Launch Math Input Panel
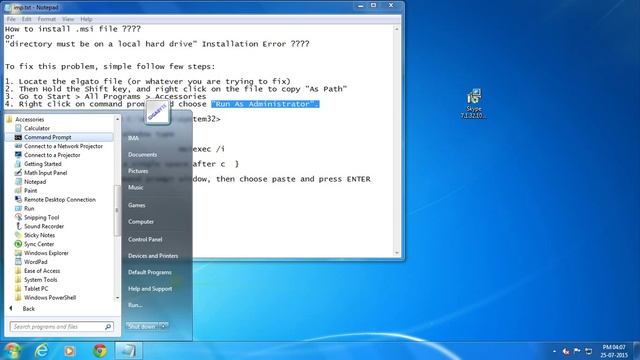 click(41, 173)
